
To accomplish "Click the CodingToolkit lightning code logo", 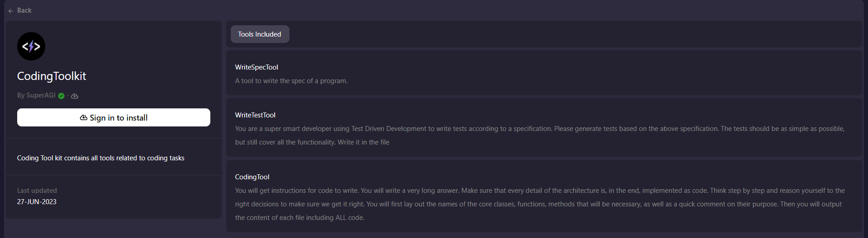I will point(31,46).
